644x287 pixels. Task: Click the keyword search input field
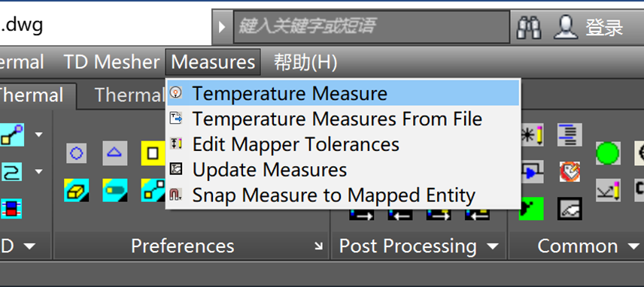[x=372, y=26]
